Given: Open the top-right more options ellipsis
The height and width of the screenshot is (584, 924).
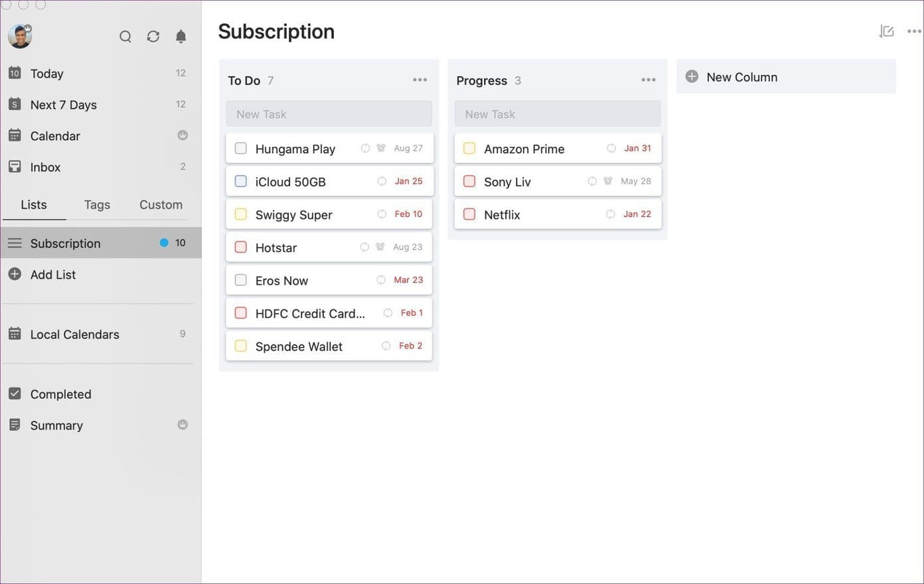Looking at the screenshot, I should (x=914, y=31).
